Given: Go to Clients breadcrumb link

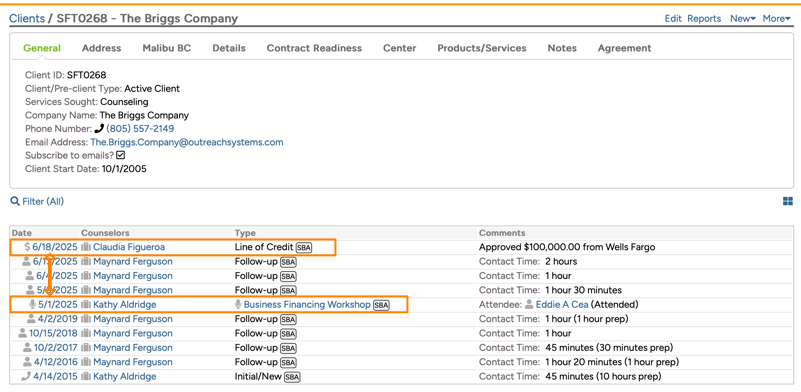Looking at the screenshot, I should pos(27,18).
